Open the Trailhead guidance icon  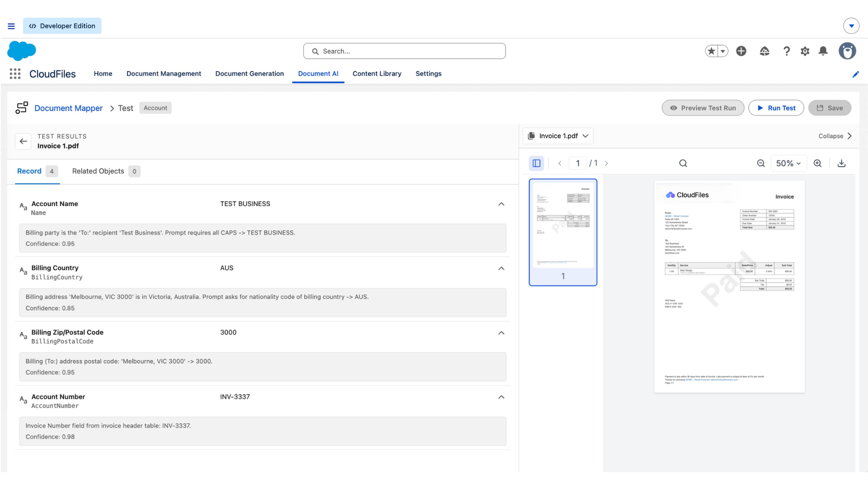pos(764,51)
